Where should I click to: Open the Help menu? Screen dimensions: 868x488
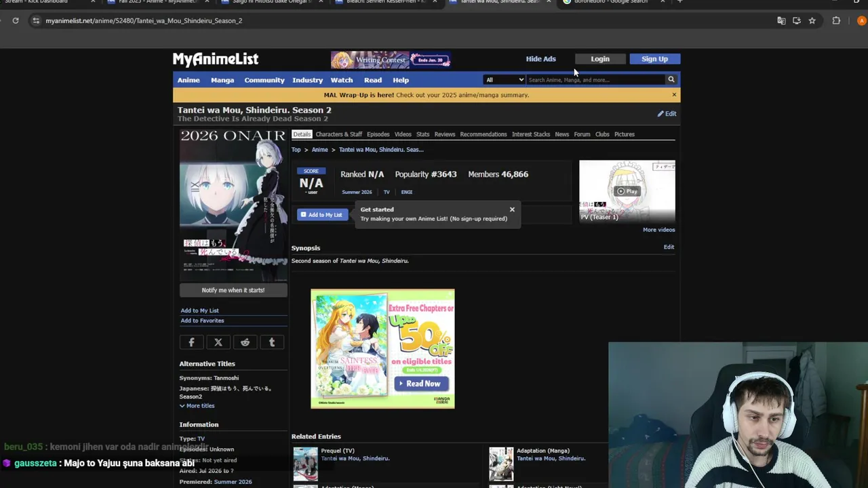pyautogui.click(x=401, y=80)
